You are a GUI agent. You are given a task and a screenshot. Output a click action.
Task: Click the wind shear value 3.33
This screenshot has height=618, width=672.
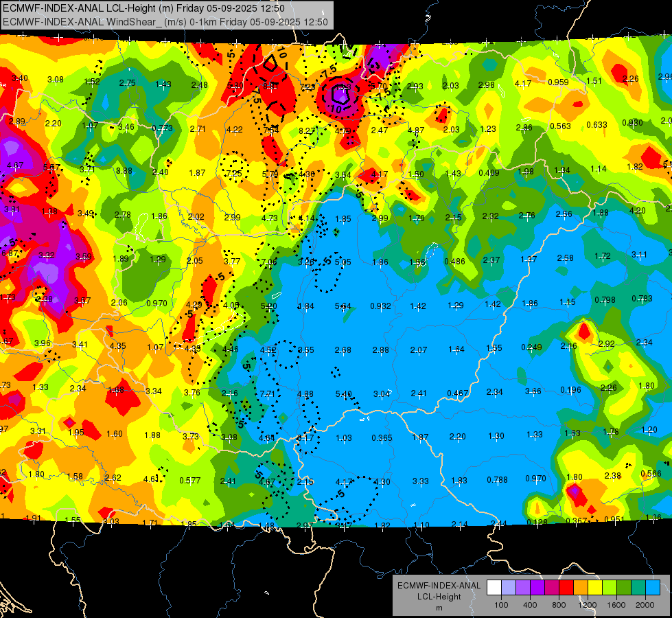420,481
